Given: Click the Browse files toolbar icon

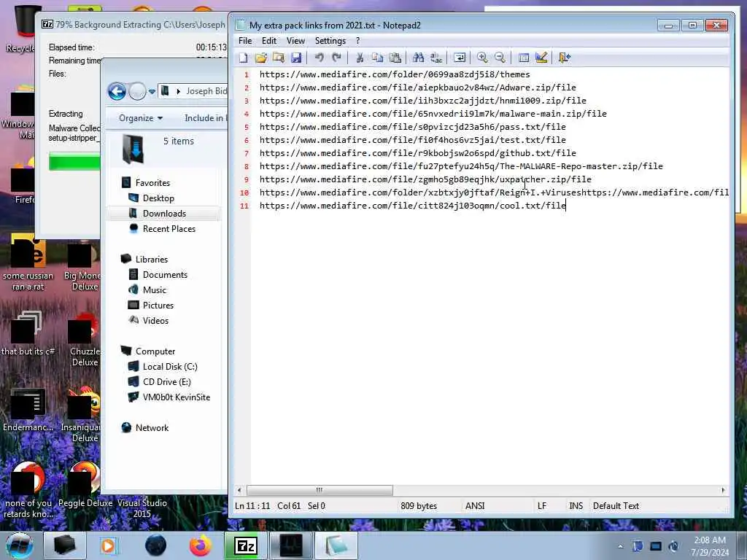Looking at the screenshot, I should point(278,58).
